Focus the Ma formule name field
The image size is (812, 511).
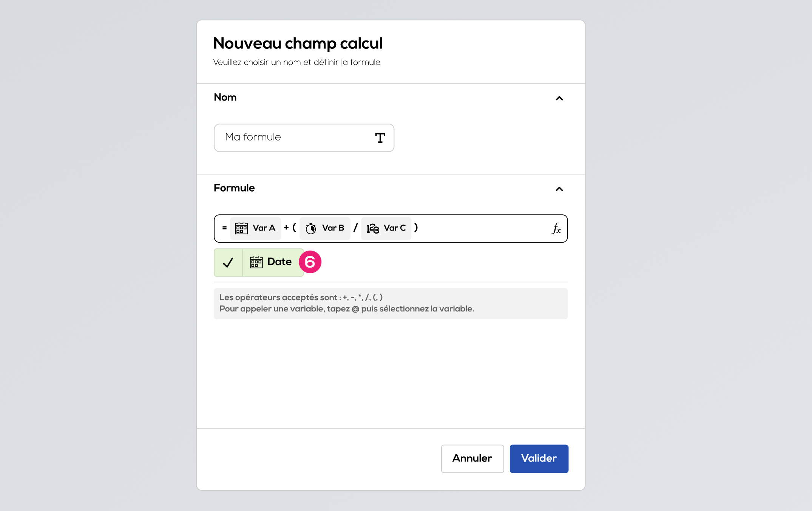(x=304, y=138)
